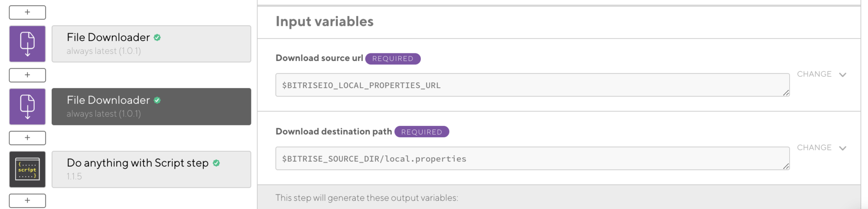This screenshot has height=209, width=868.
Task: Expand chevron beside Download destination path CHANGE
Action: (x=843, y=148)
